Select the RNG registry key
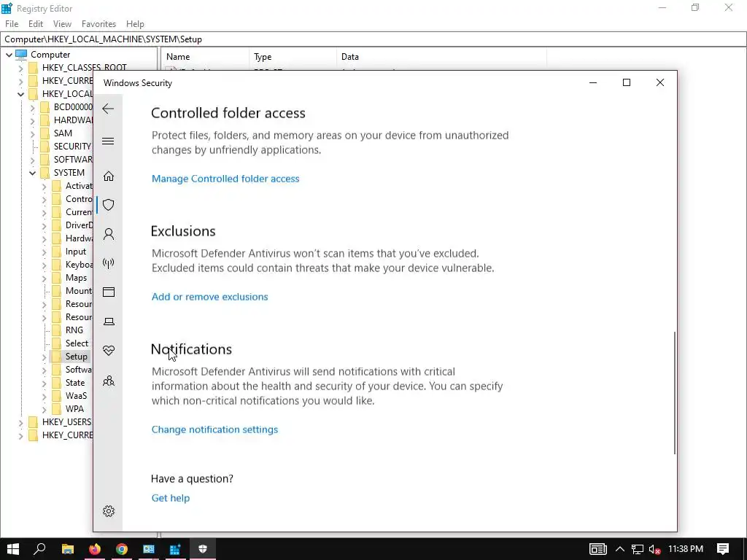 click(74, 330)
